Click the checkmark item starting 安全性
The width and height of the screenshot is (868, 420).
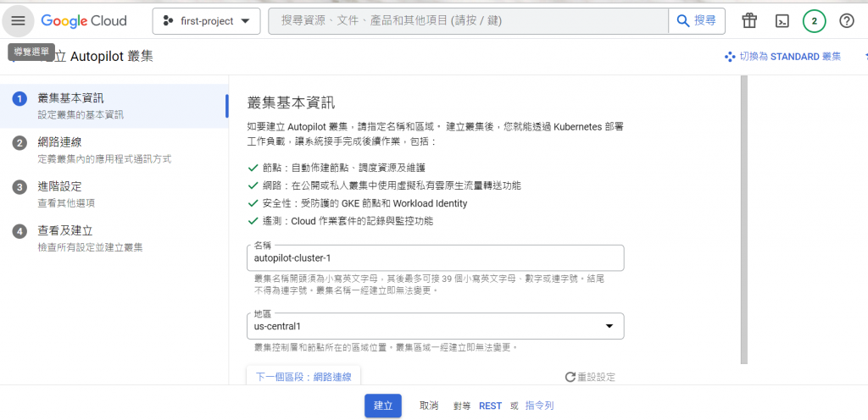[358, 203]
